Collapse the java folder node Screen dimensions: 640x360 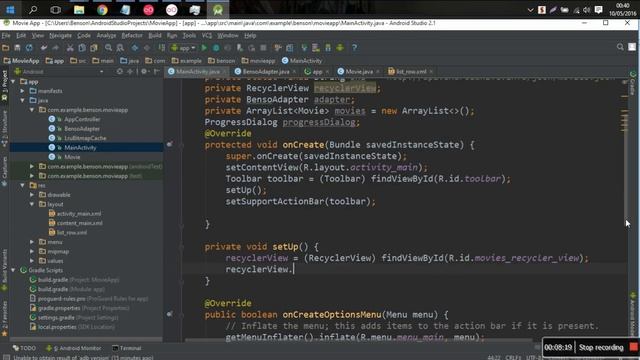pos(23,100)
